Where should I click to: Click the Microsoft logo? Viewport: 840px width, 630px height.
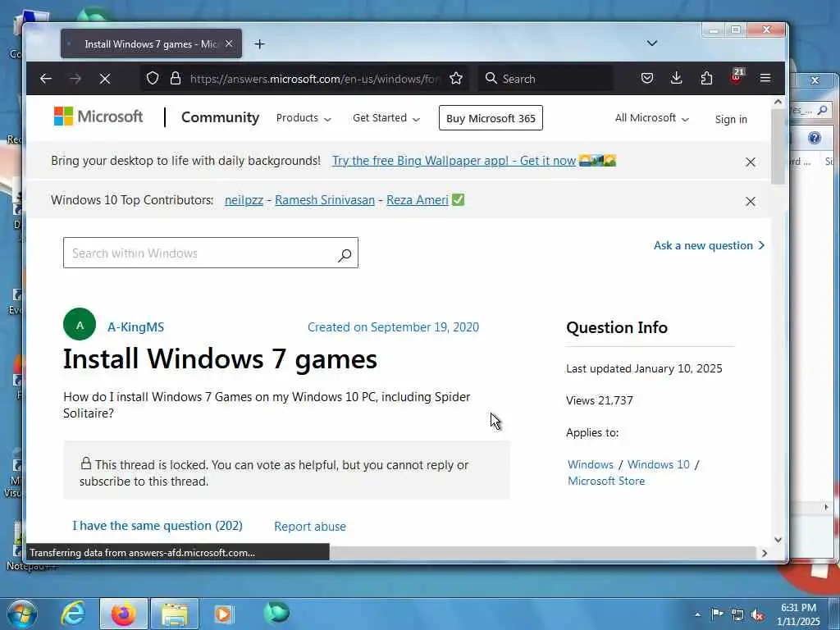[98, 116]
